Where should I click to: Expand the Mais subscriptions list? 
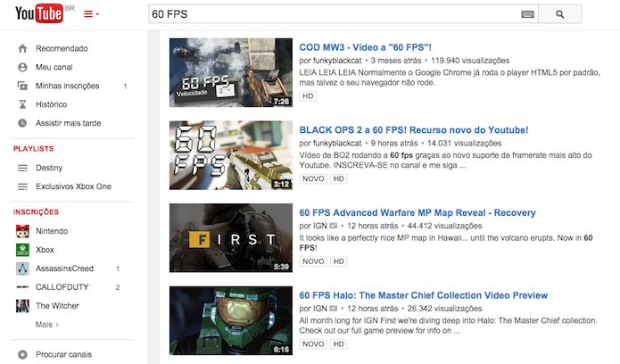(47, 325)
